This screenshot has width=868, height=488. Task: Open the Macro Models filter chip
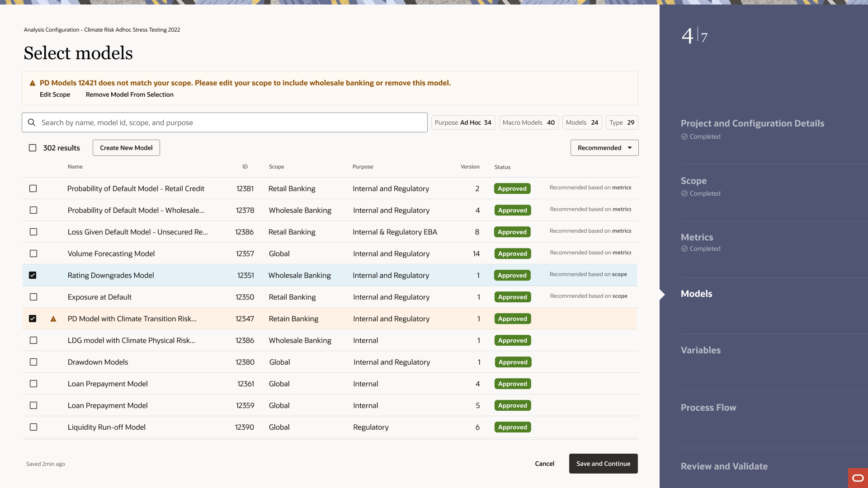point(528,122)
